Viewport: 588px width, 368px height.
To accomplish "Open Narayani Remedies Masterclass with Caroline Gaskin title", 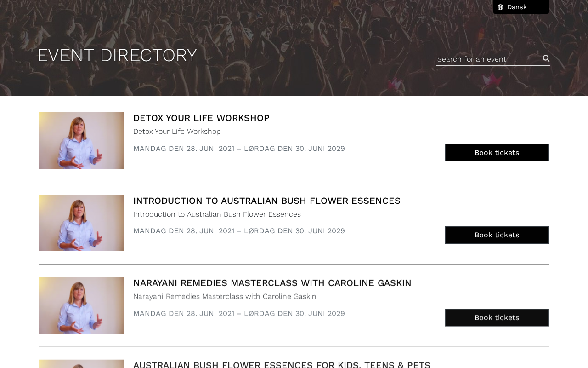I will click(272, 283).
